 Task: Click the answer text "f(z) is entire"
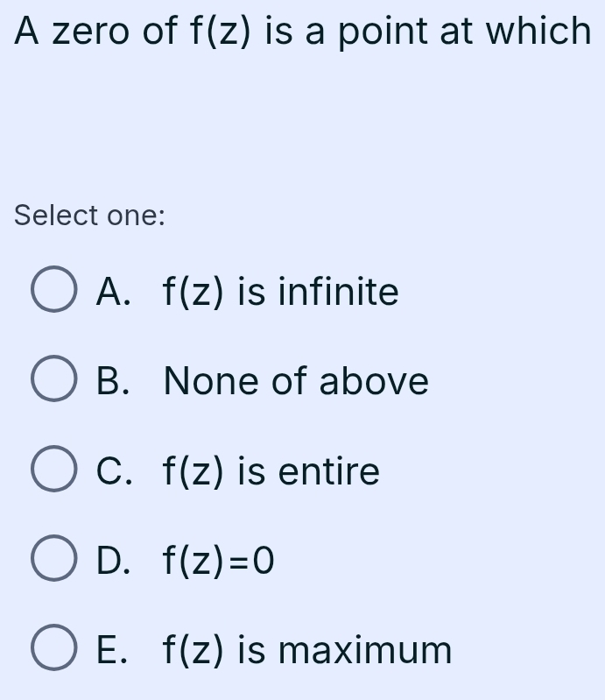271,471
